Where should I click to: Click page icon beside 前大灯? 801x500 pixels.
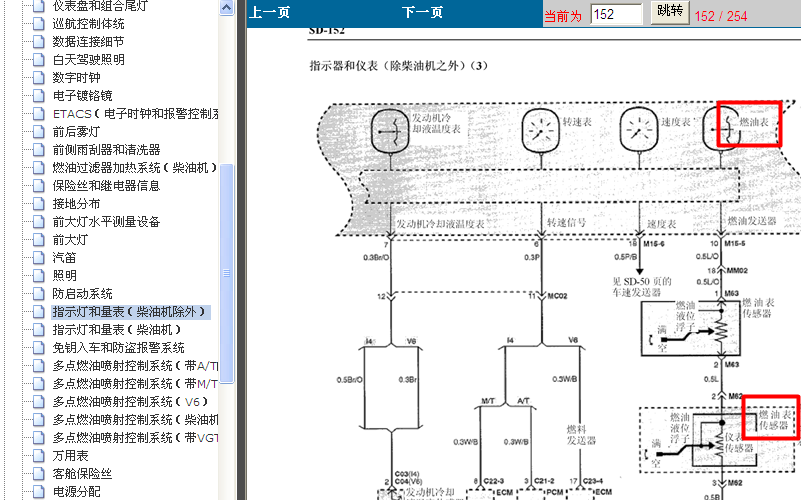(x=39, y=240)
